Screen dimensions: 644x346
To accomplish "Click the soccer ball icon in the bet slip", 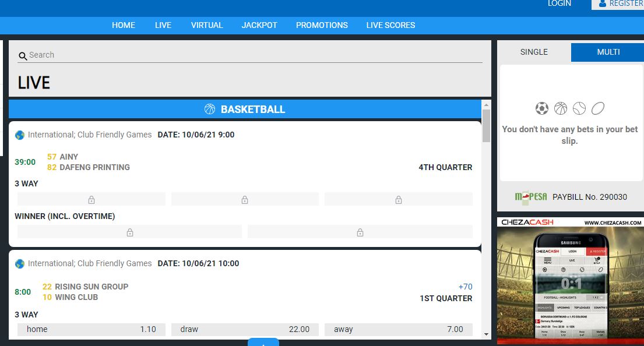I will [x=542, y=108].
